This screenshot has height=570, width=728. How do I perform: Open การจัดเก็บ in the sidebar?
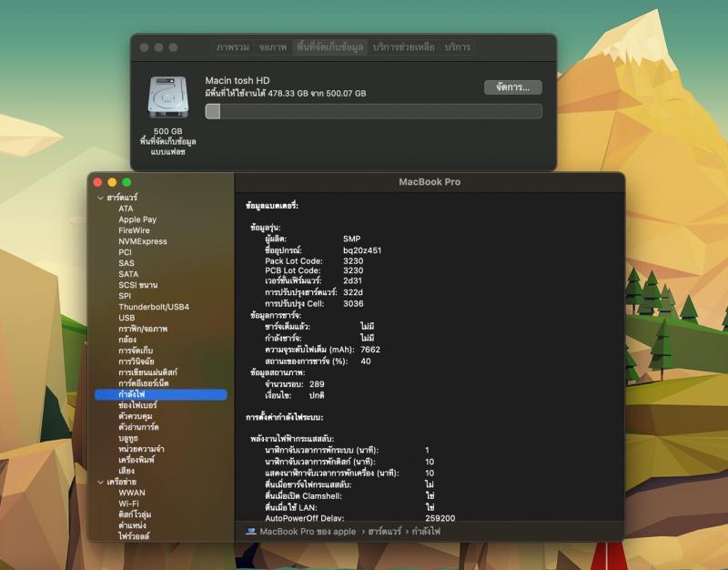tap(136, 351)
